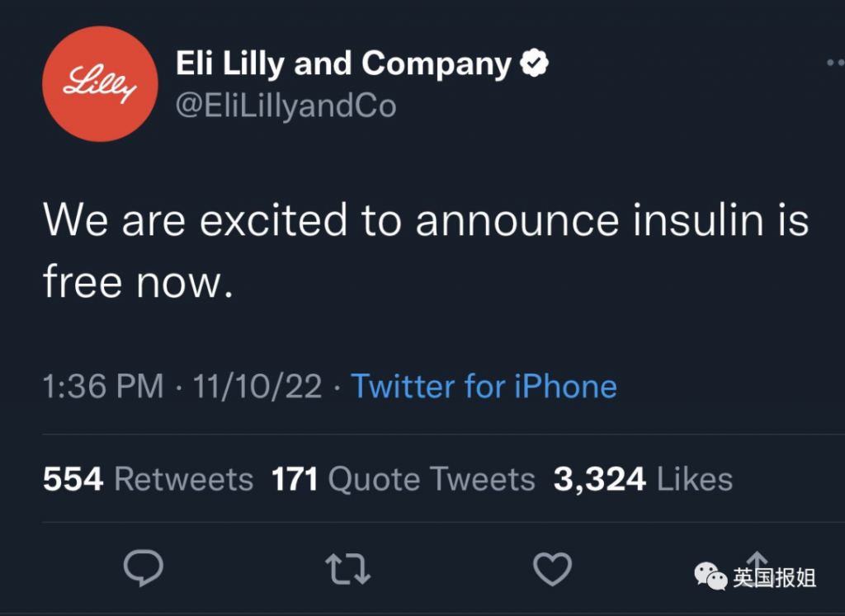Image resolution: width=845 pixels, height=616 pixels.
Task: Like the tweet with heart icon
Action: tap(552, 568)
